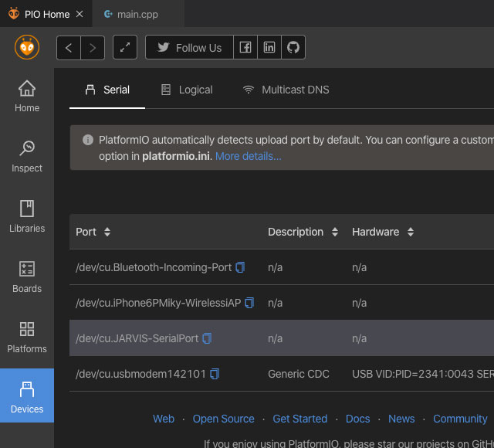Sort the table by Port column

(107, 232)
